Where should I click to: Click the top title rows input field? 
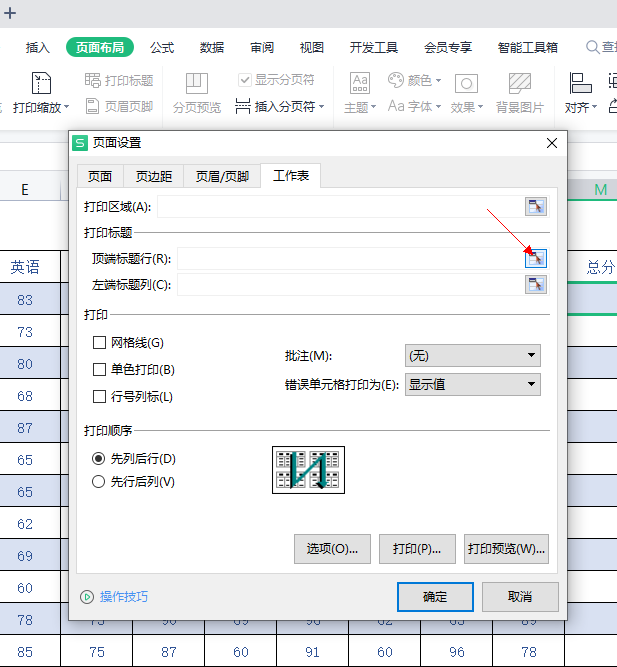(x=351, y=259)
